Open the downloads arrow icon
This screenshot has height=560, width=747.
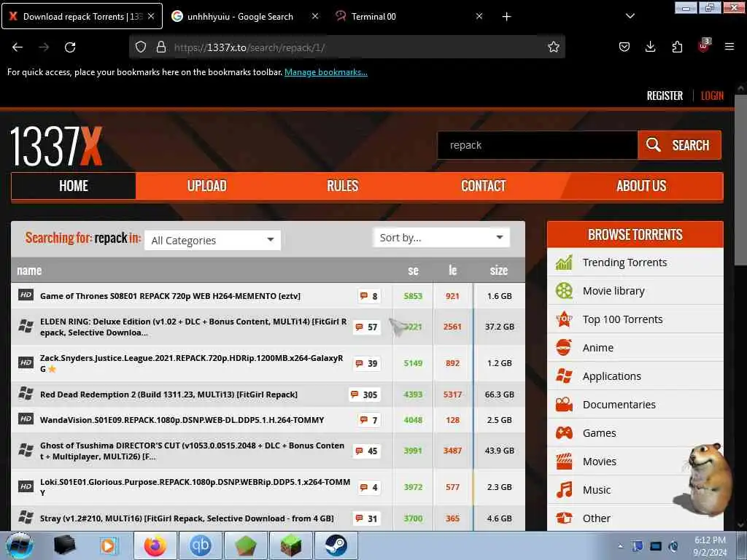[650, 47]
